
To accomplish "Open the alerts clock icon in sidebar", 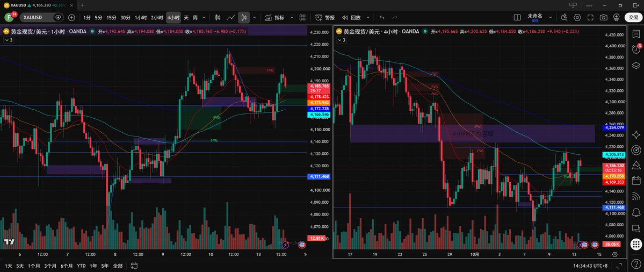I will [x=636, y=49].
